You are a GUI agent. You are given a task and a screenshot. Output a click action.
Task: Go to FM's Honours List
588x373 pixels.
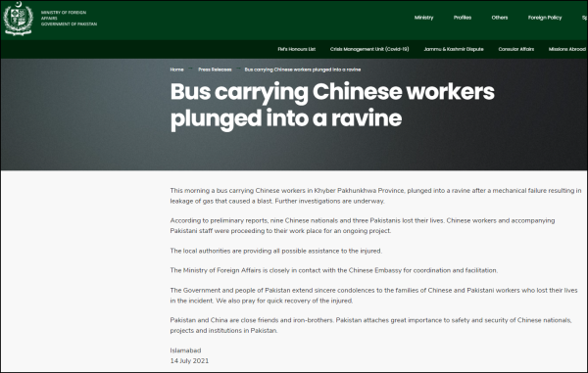pyautogui.click(x=297, y=49)
